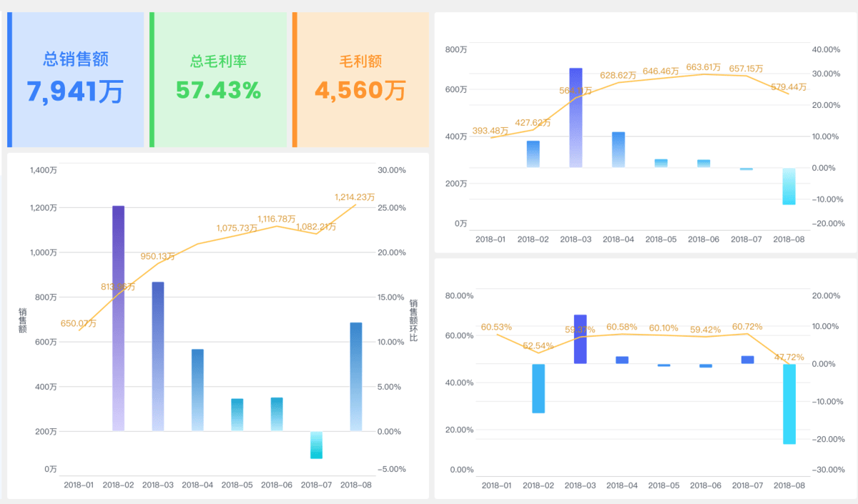858x504 pixels.
Task: Click the 59.42% data label
Action: tap(706, 330)
